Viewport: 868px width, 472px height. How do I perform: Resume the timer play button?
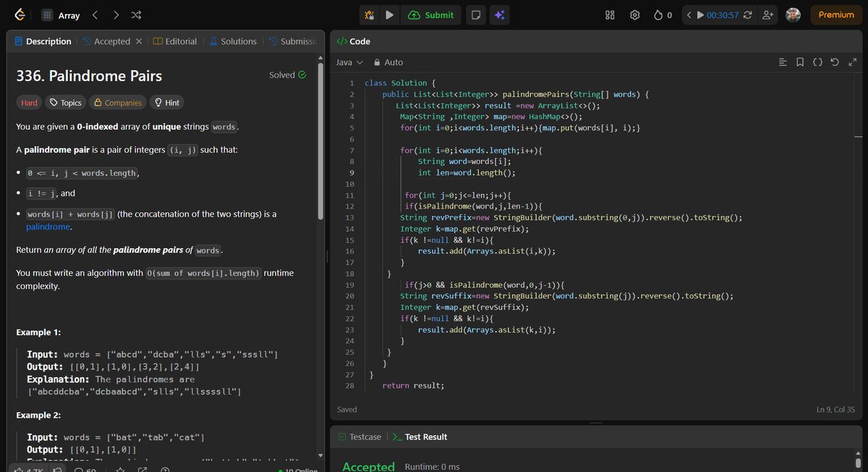(699, 14)
